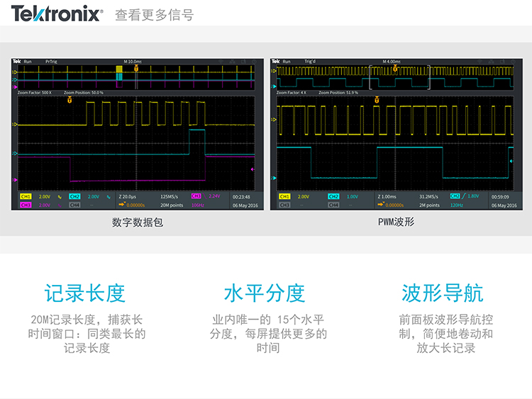The image size is (532, 399).
Task: Click the gray CH3 badge in the PWM scope
Action: pos(285,205)
